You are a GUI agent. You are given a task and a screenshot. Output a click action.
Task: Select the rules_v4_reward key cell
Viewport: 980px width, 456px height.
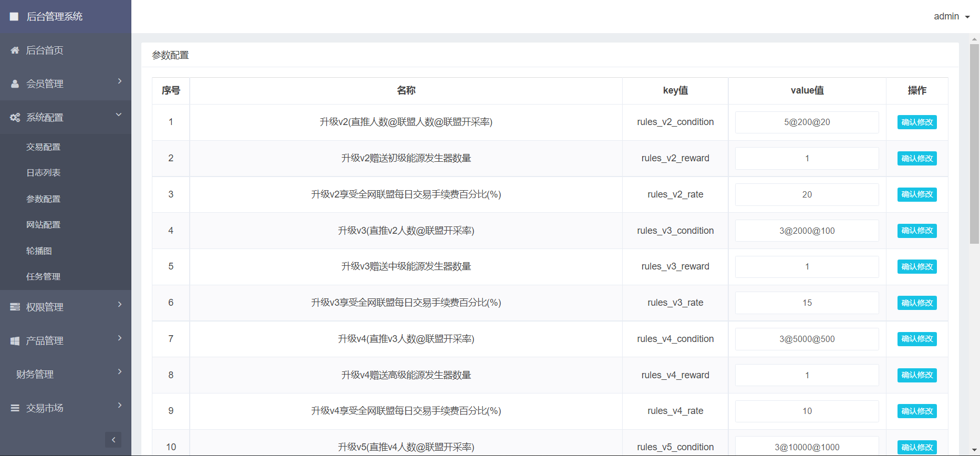click(x=675, y=375)
